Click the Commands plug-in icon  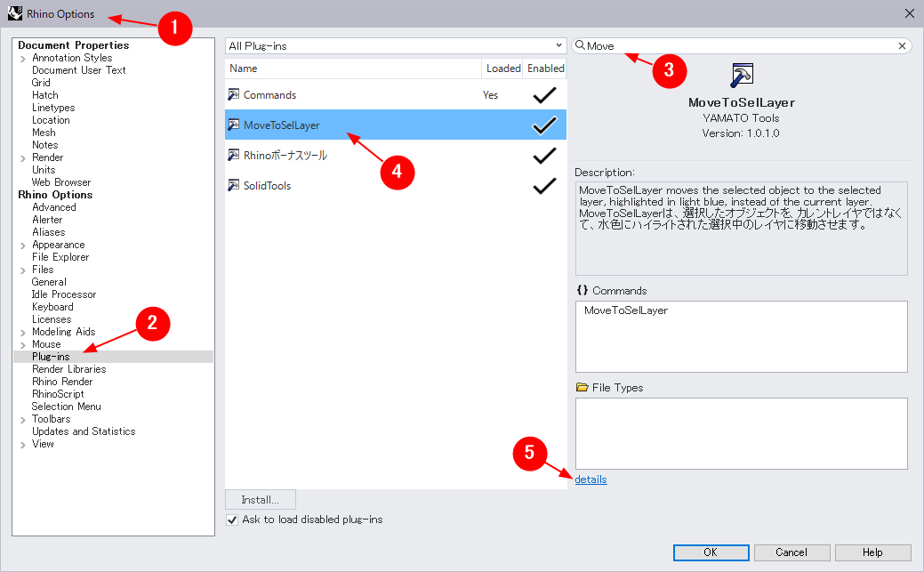233,94
